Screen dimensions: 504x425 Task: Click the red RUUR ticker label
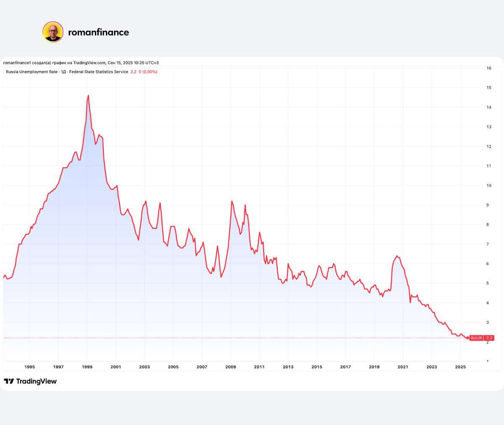[x=476, y=338]
